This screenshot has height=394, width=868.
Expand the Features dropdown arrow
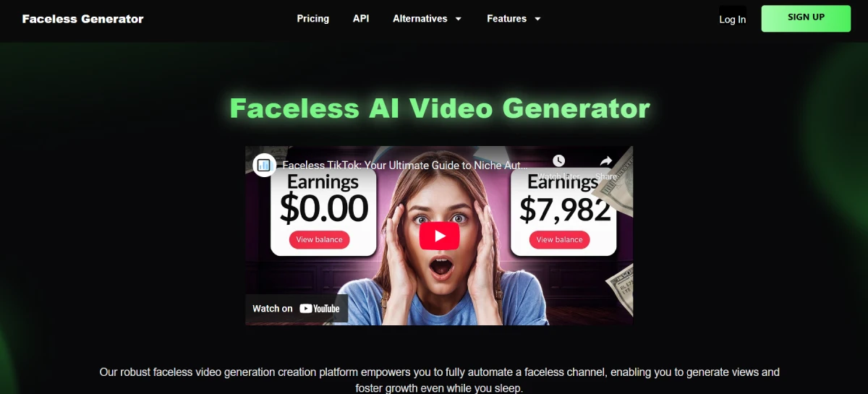click(537, 19)
